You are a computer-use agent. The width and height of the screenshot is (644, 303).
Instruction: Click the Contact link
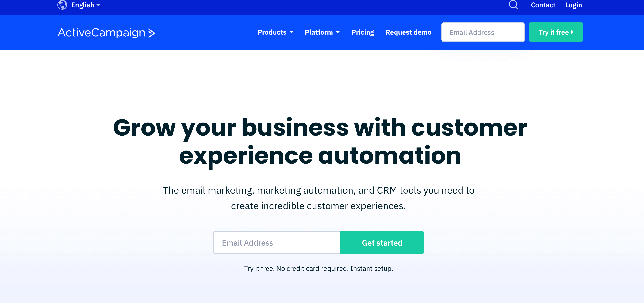543,5
